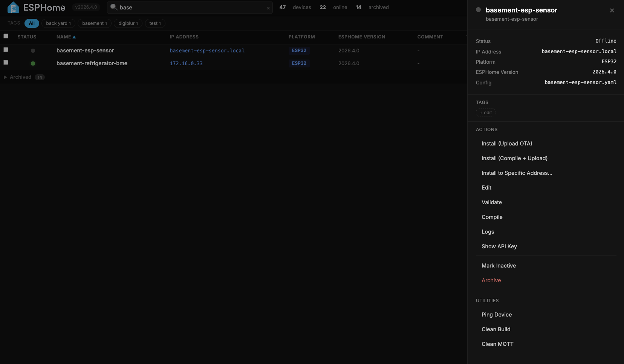Select the All tag filter
The width and height of the screenshot is (624, 364).
pos(32,23)
